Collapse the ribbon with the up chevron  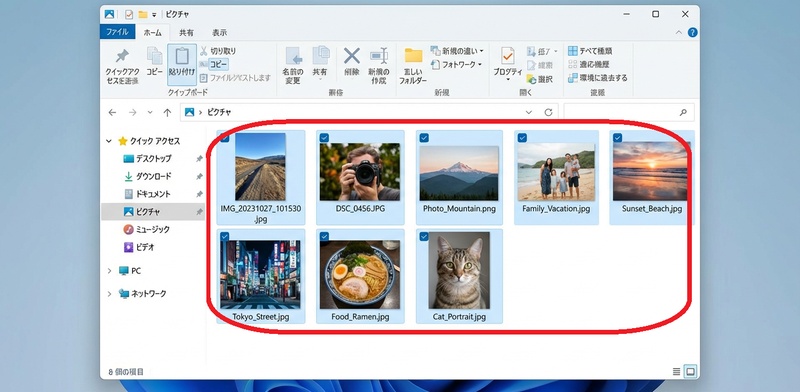pyautogui.click(x=679, y=33)
